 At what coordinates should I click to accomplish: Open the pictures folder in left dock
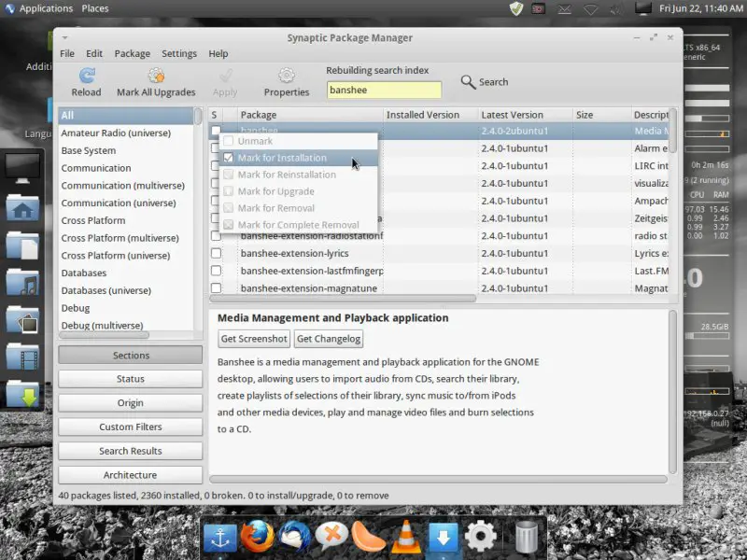(x=22, y=319)
